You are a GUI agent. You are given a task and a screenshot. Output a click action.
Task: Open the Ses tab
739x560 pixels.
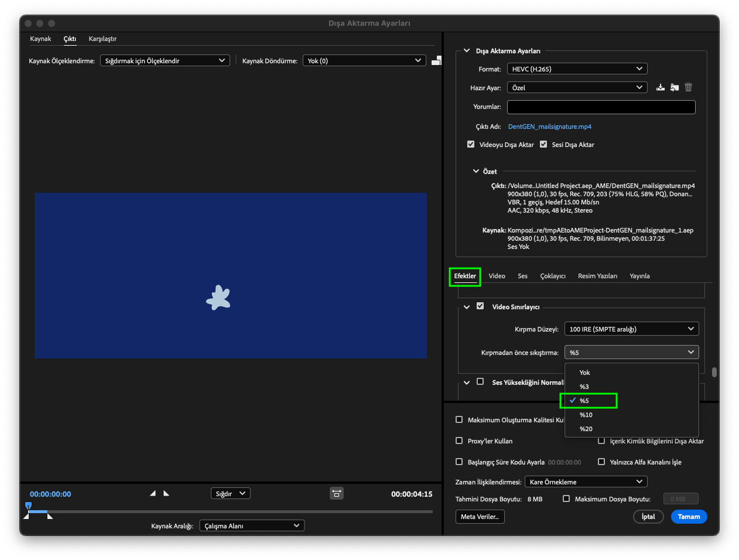point(522,276)
